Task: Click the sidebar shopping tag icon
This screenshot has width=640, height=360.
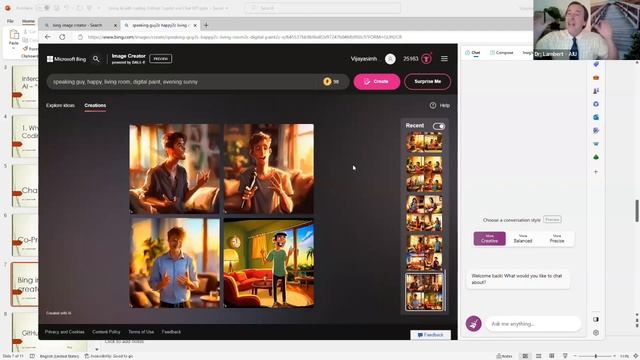Action: pos(596,64)
